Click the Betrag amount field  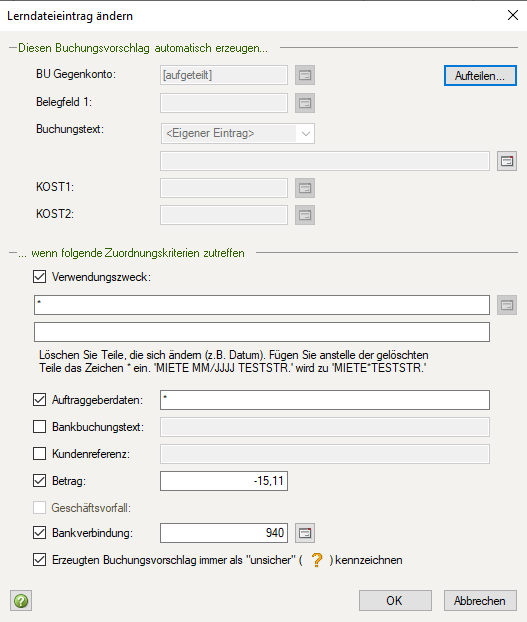[224, 481]
